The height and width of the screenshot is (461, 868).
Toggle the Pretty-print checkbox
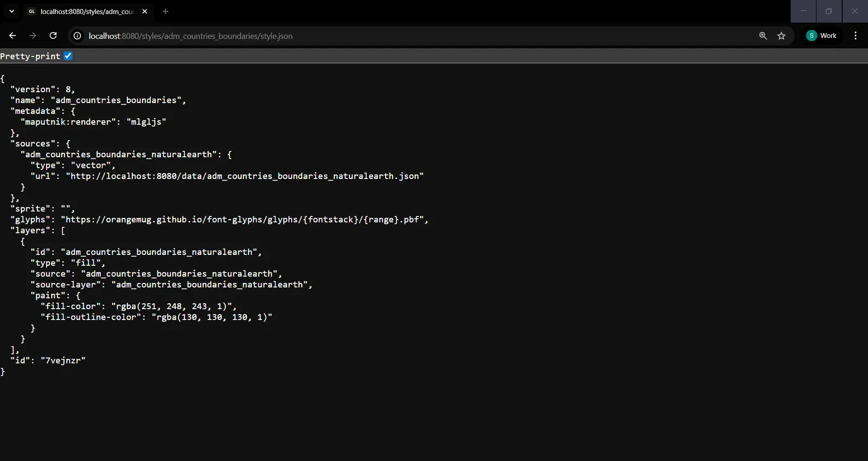tap(68, 56)
